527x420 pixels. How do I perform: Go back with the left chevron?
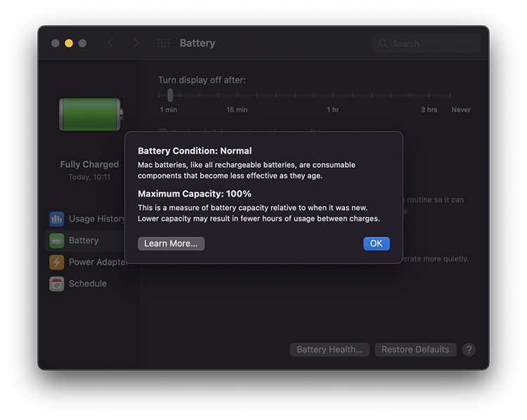click(110, 43)
